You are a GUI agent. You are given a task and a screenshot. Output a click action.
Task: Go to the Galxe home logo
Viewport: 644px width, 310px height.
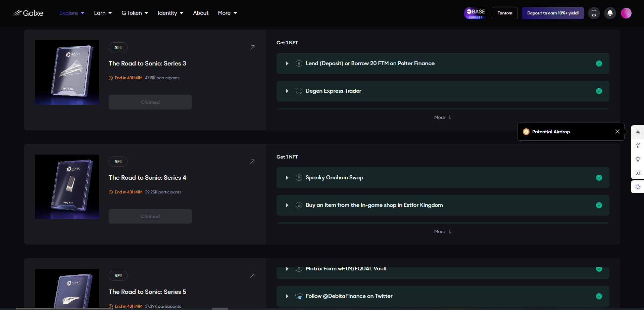click(28, 13)
